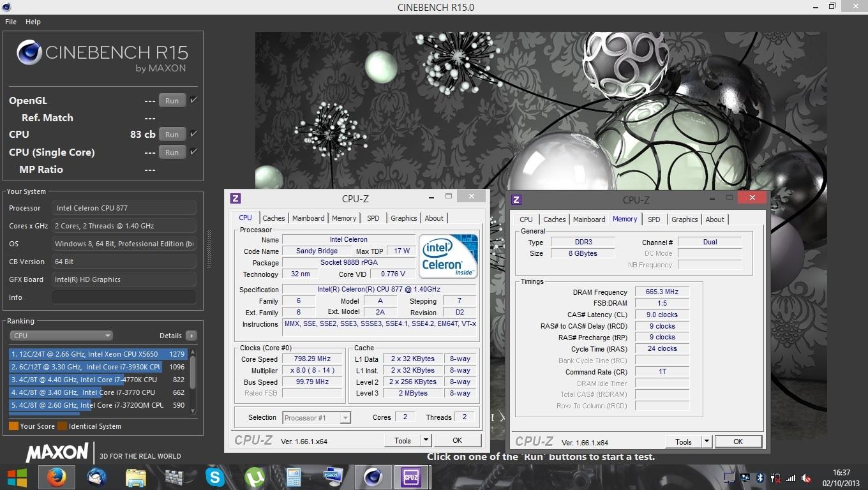Open Calculator from the taskbar
Viewport: 868px width, 490px height.
coord(294,477)
